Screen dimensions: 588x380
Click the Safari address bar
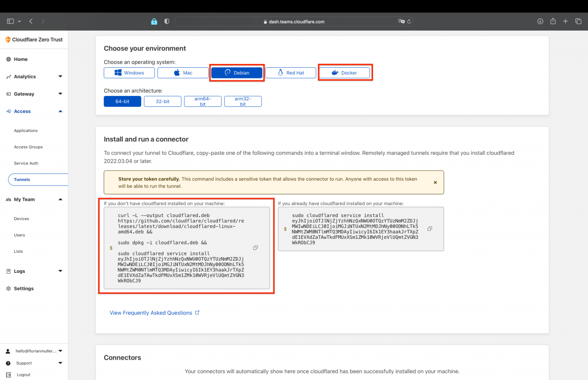pos(294,21)
